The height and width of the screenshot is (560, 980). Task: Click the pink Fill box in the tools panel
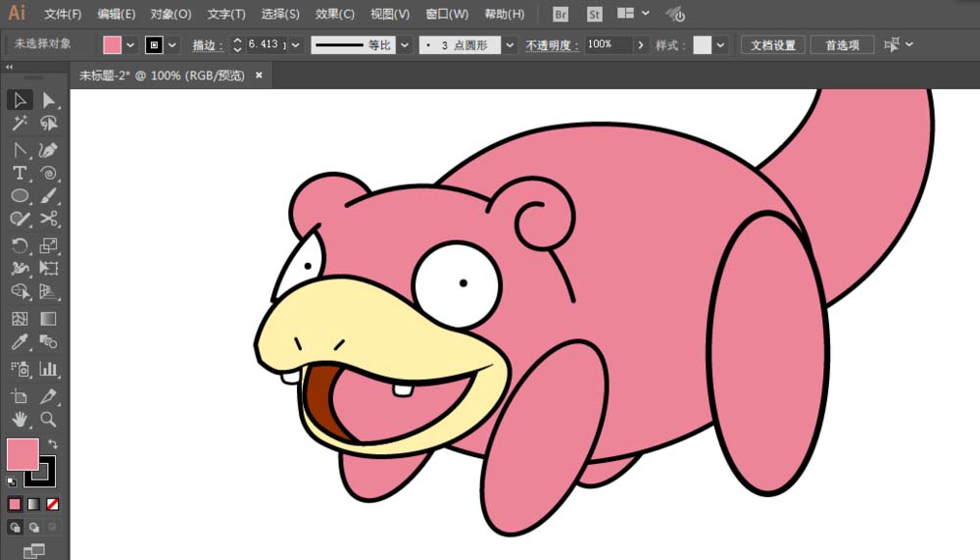point(23,454)
